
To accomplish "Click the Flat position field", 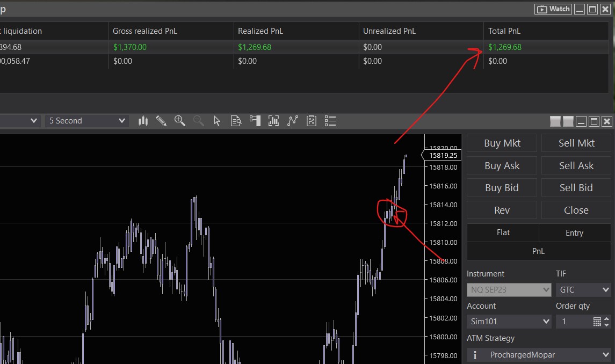I will pyautogui.click(x=503, y=232).
